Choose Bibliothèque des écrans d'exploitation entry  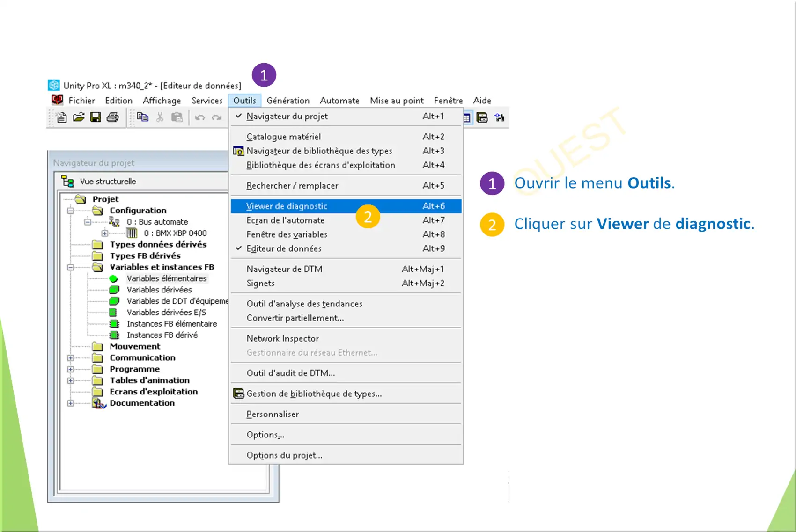coord(346,165)
